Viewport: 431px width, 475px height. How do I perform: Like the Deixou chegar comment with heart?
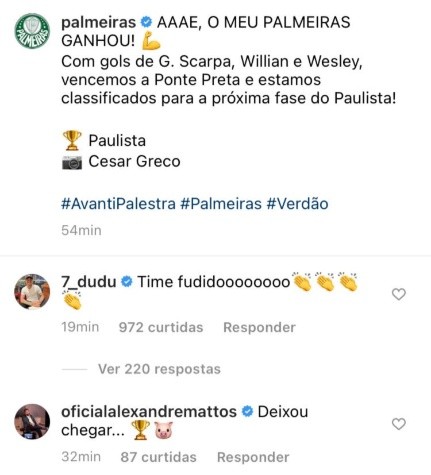pos(399,424)
